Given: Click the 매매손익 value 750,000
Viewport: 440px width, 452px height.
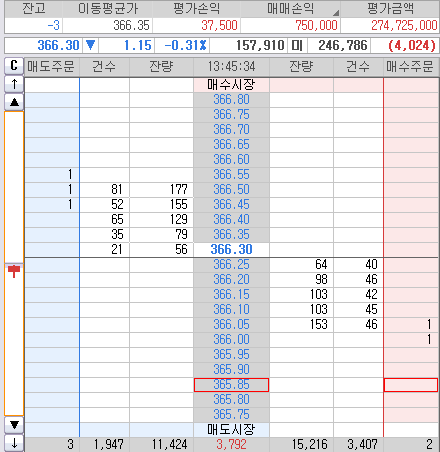Looking at the screenshot, I should point(316,25).
